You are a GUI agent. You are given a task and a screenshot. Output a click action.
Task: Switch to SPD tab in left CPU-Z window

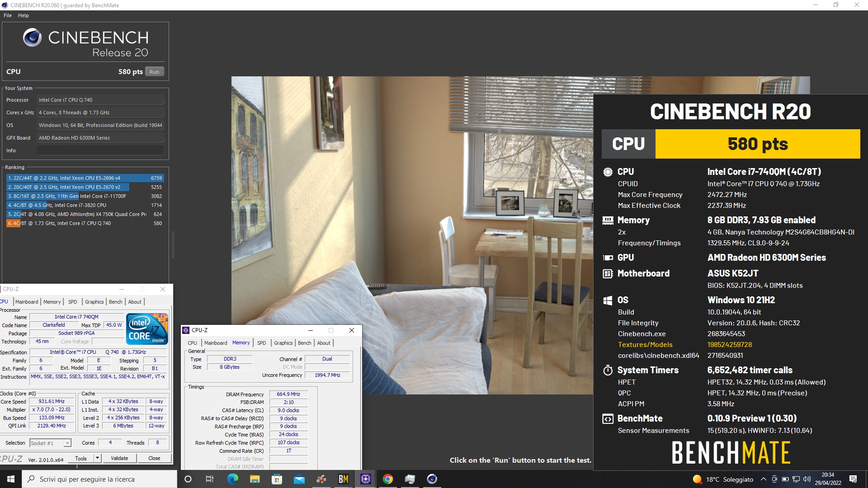coord(73,302)
